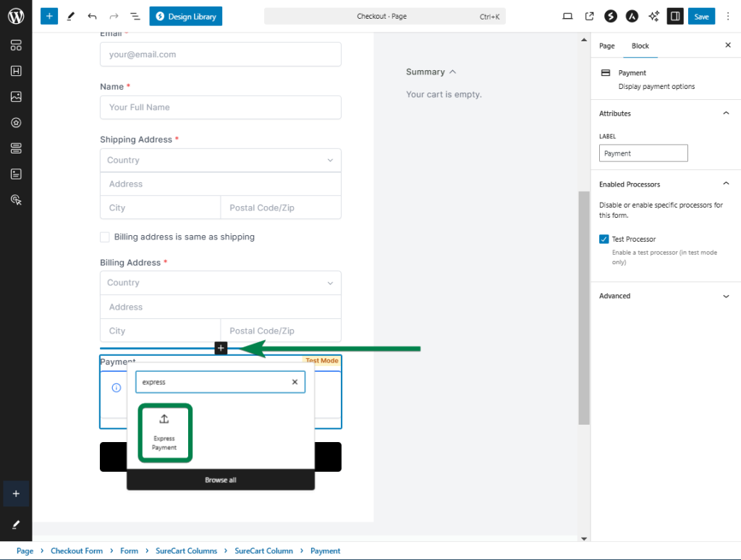Toggle the Settings sidebar panel icon
Viewport: 741px width, 560px height.
click(x=674, y=16)
